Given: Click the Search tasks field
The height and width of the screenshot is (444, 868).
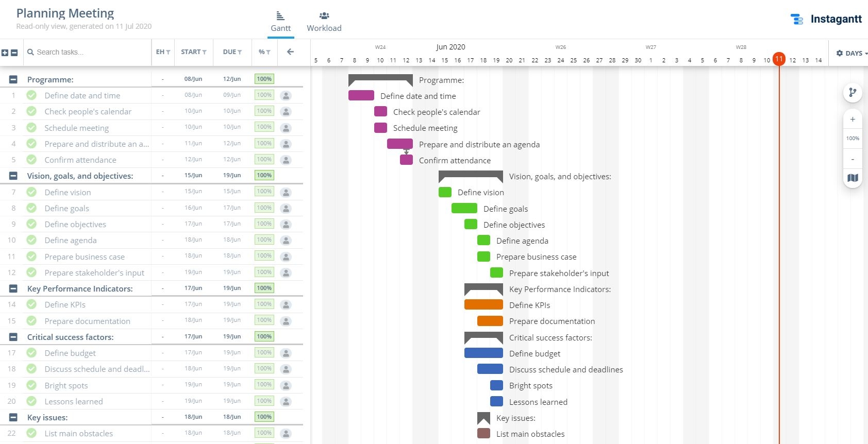Looking at the screenshot, I should point(88,52).
